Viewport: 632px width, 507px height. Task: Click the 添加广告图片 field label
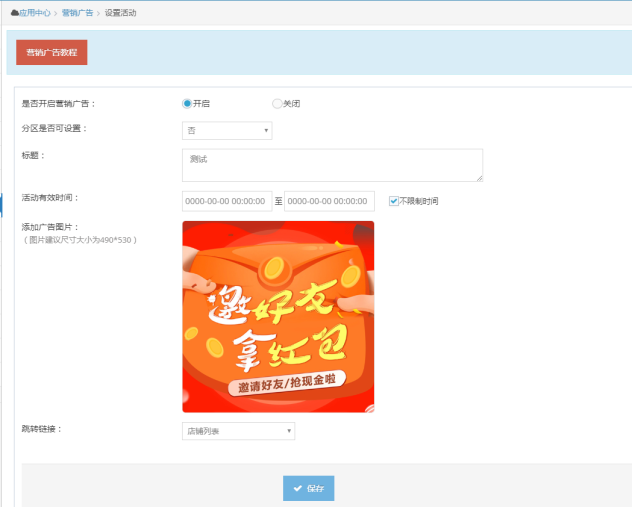tap(50, 227)
